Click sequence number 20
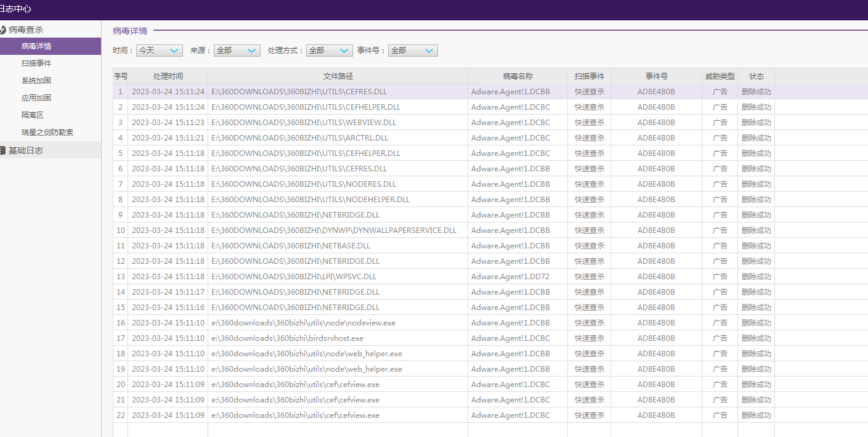Screen dimensions: 868x437 (121, 385)
